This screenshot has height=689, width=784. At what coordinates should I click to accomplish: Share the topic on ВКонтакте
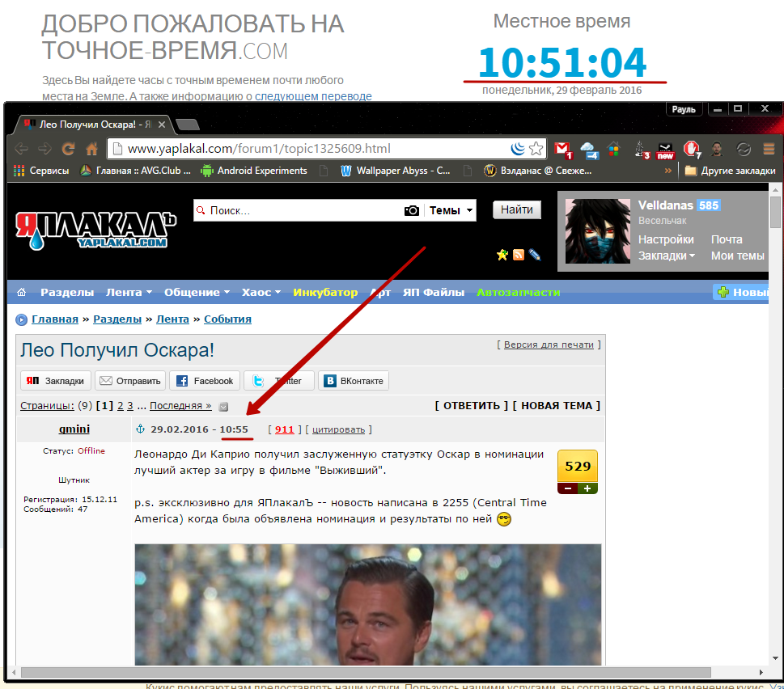click(354, 381)
